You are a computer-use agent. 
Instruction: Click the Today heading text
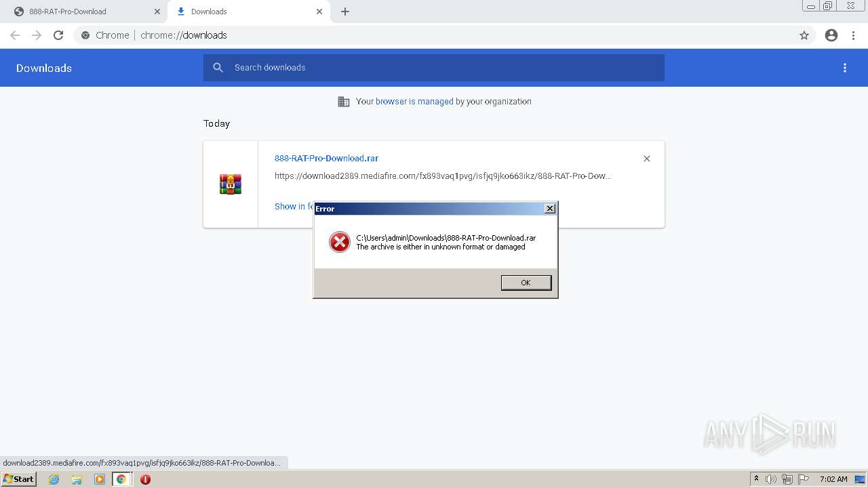[216, 123]
